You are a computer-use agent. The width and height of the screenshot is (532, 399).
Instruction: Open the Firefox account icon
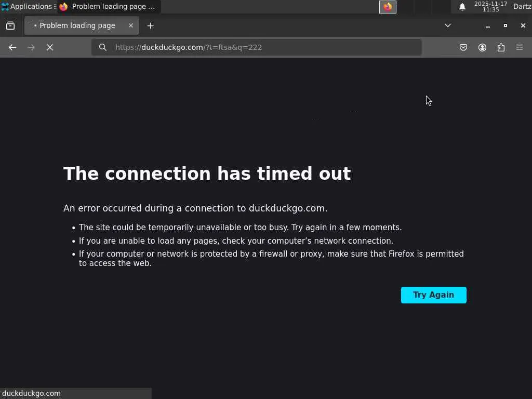[x=482, y=47]
